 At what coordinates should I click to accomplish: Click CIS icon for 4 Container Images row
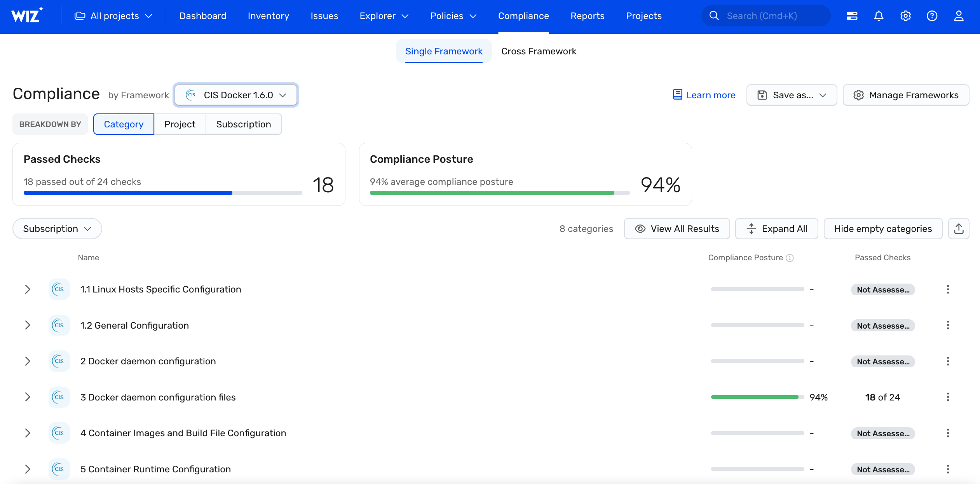pyautogui.click(x=59, y=433)
